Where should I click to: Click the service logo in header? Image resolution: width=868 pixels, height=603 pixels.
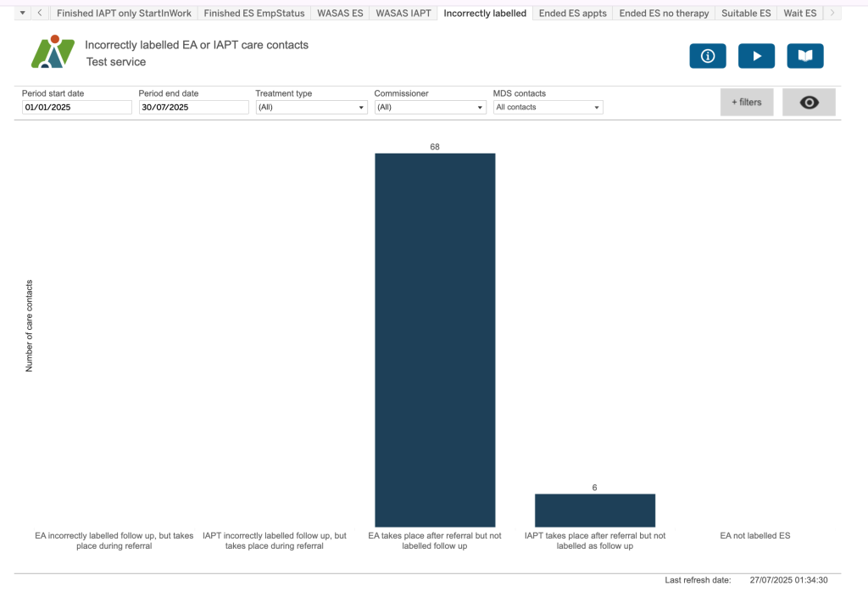pos(52,53)
